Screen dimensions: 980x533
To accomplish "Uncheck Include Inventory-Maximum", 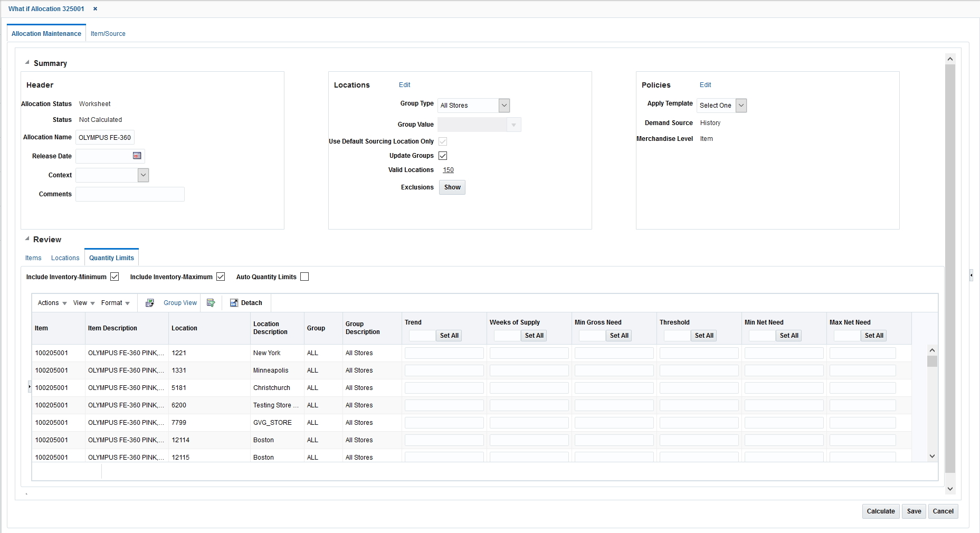I will [x=221, y=277].
